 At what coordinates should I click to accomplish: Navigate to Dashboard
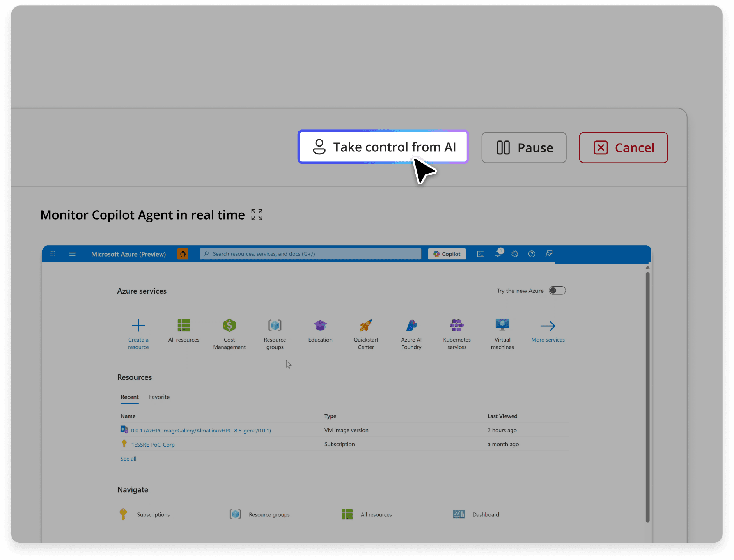point(476,514)
